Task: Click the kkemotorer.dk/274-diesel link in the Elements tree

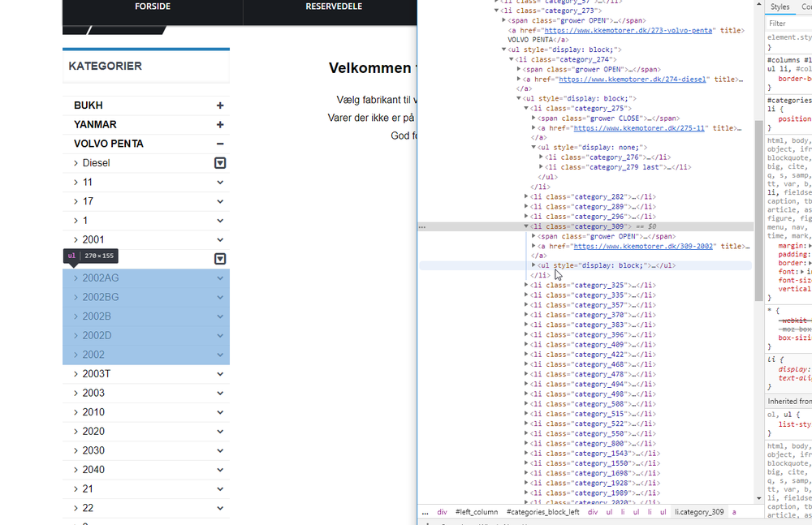Action: pos(633,79)
